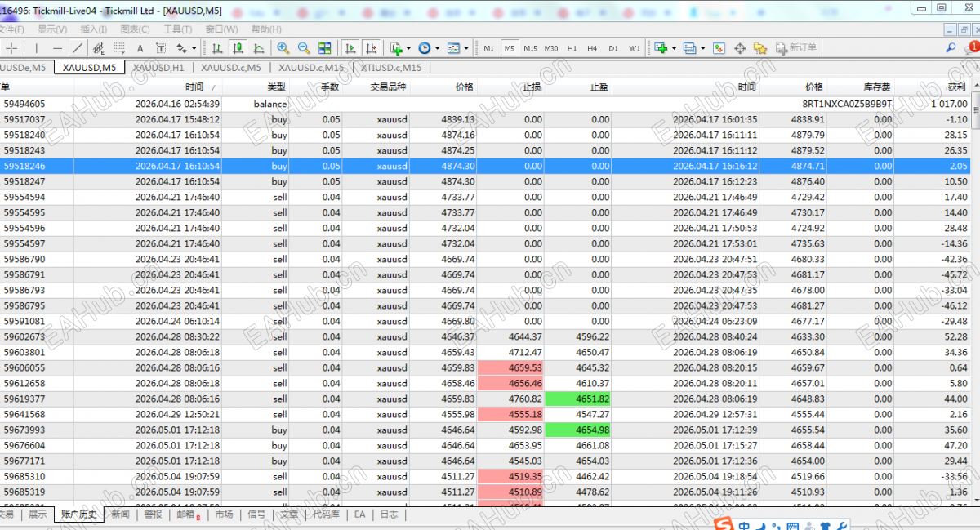Pick the vertical line drawing tool
The image size is (980, 530).
coord(37,48)
